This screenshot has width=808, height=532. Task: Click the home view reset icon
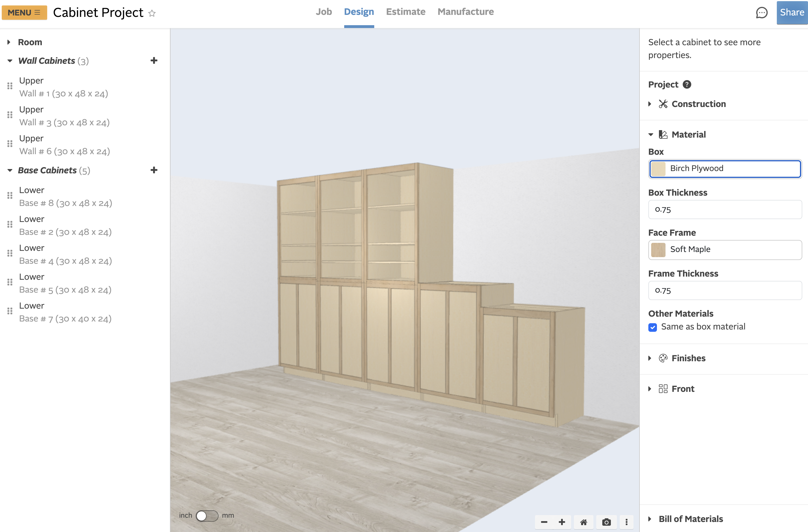pyautogui.click(x=583, y=522)
